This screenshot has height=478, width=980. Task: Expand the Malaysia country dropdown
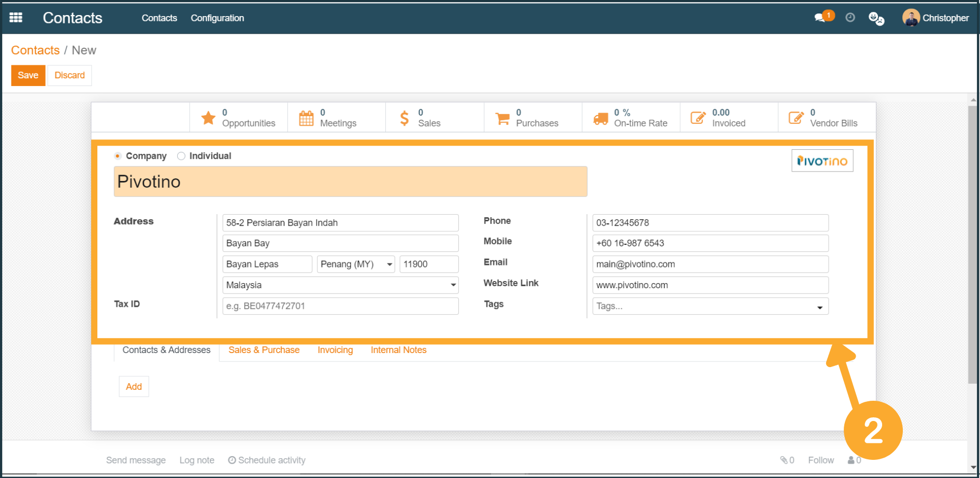click(x=453, y=285)
